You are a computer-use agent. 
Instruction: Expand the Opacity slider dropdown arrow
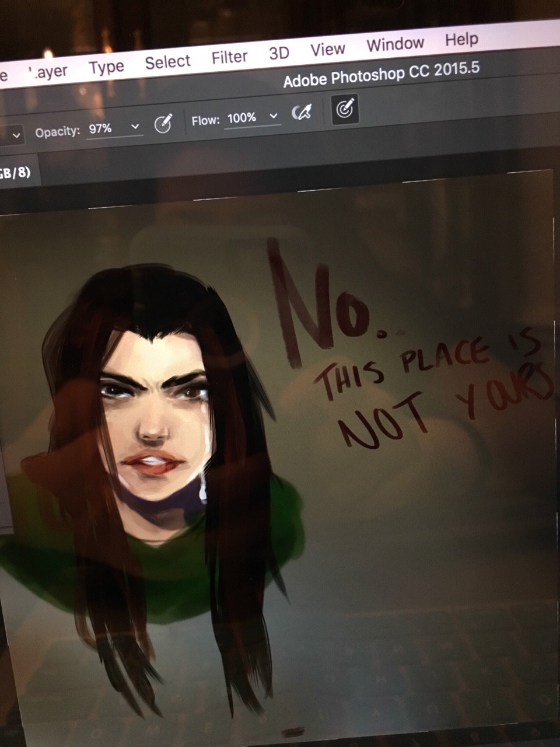click(135, 127)
